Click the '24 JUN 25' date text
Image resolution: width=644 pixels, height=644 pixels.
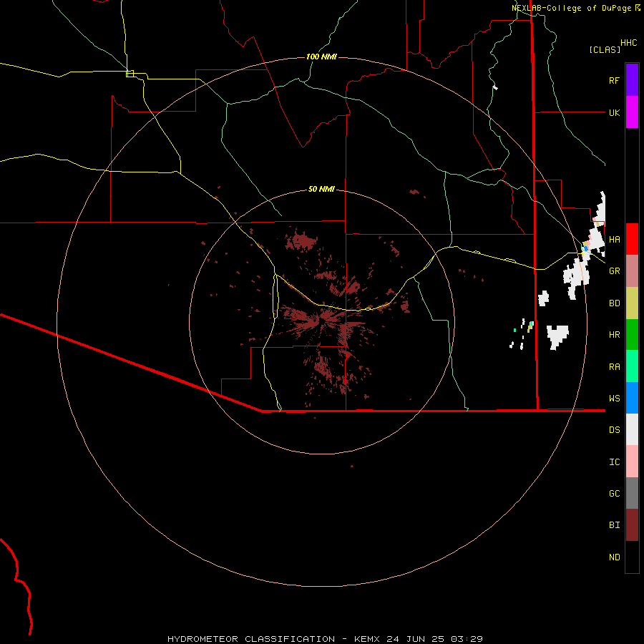coord(415,639)
